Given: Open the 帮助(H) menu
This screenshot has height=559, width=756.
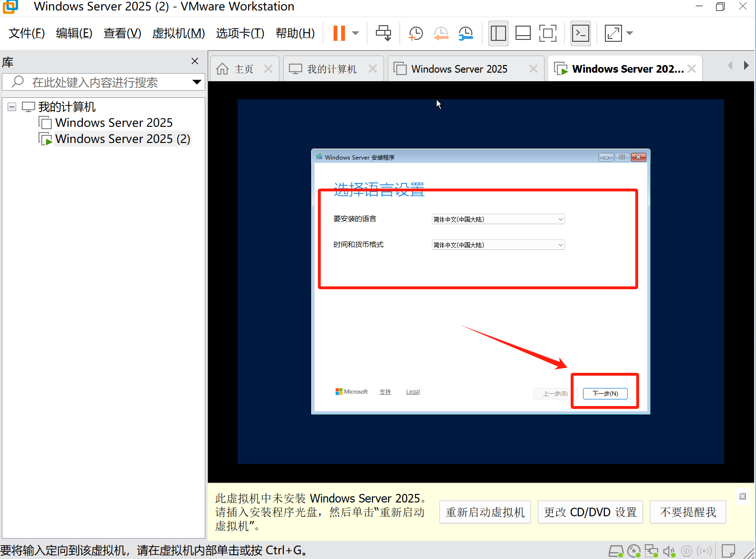Looking at the screenshot, I should tap(295, 33).
